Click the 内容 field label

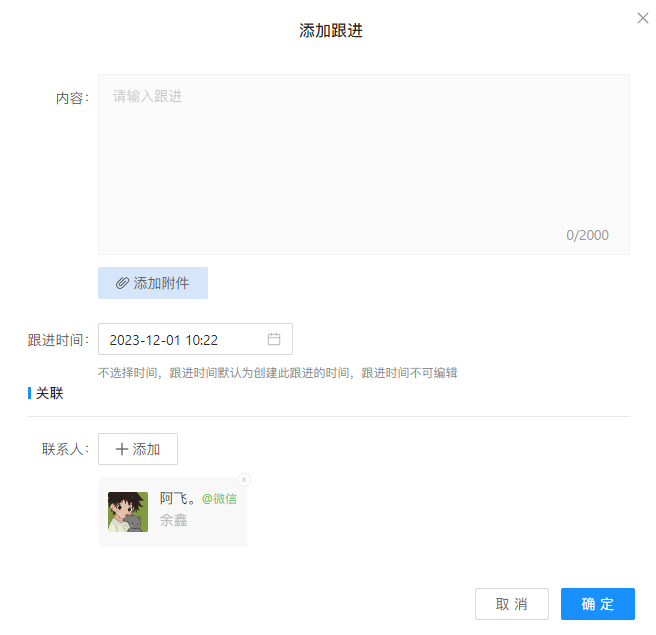click(x=71, y=98)
